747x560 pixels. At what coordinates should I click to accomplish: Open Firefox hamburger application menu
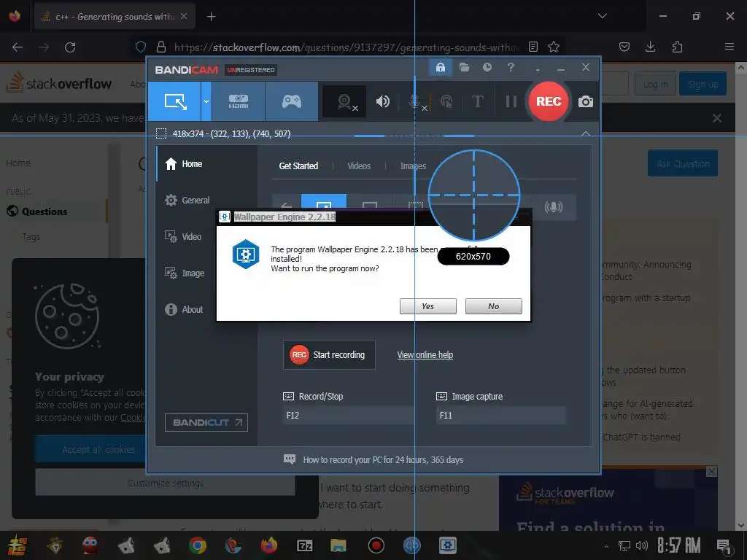[x=729, y=47]
